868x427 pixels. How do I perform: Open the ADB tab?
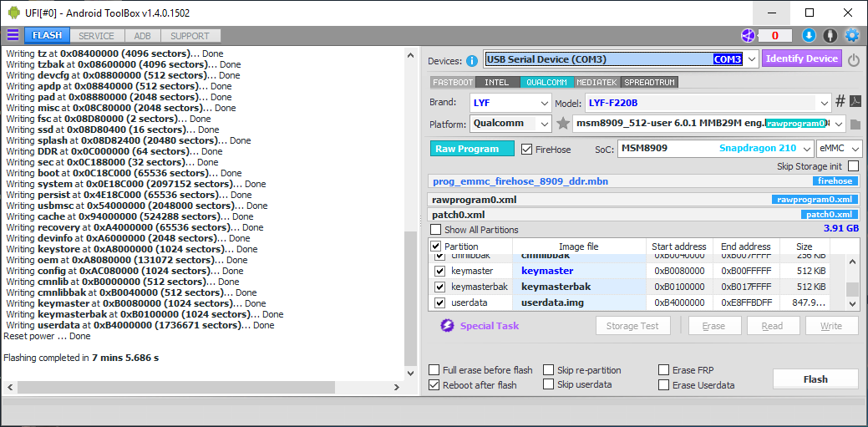142,36
